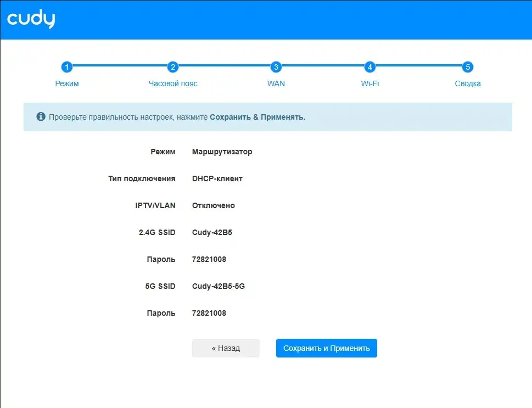The width and height of the screenshot is (532, 408).
Task: Switch to the WAN step label
Action: [276, 83]
